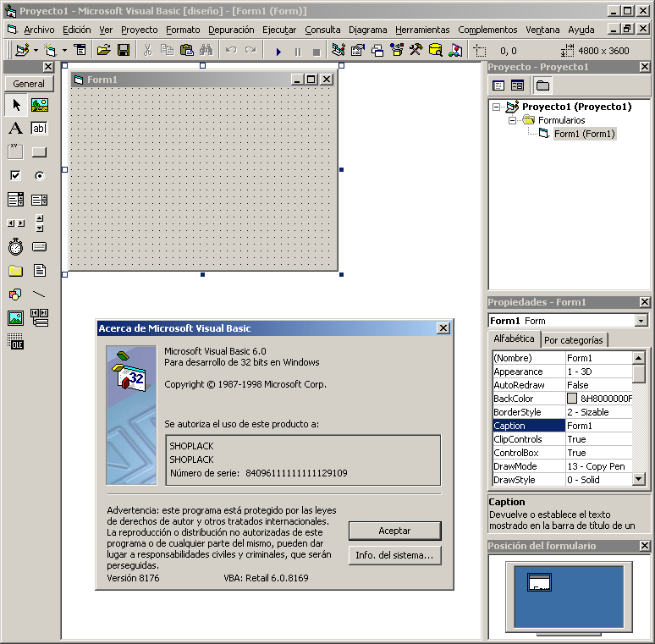Open the Archivo menu
This screenshot has width=655, height=644.
pyautogui.click(x=39, y=30)
